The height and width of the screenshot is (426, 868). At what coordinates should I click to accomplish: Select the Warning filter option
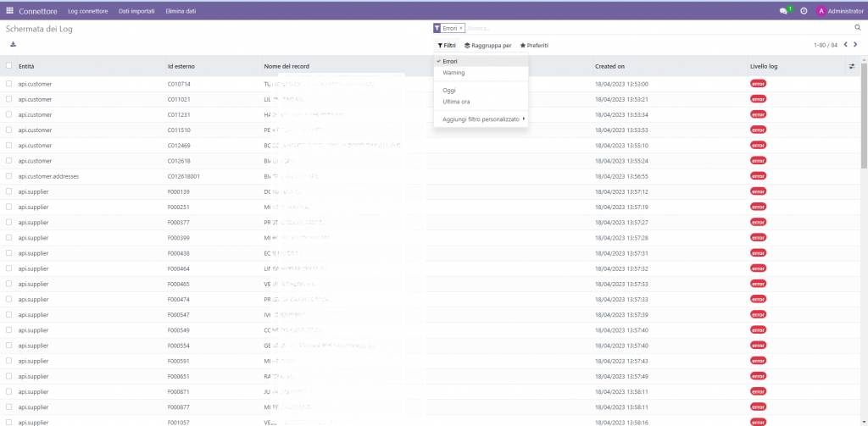[x=453, y=73]
